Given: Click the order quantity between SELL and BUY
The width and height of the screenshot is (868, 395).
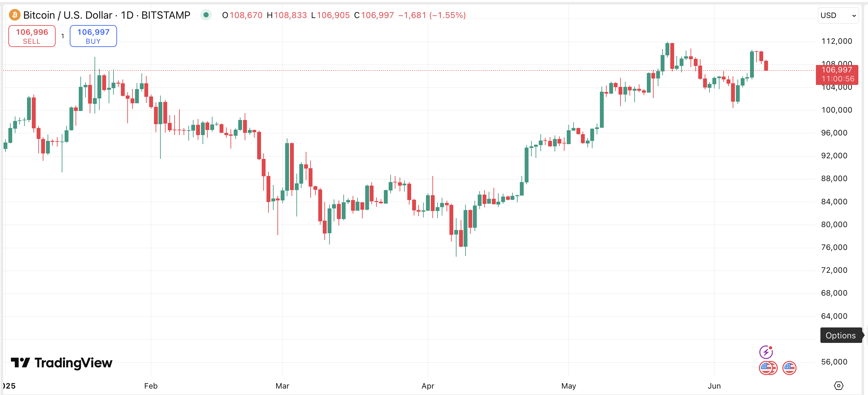Looking at the screenshot, I should coord(63,36).
